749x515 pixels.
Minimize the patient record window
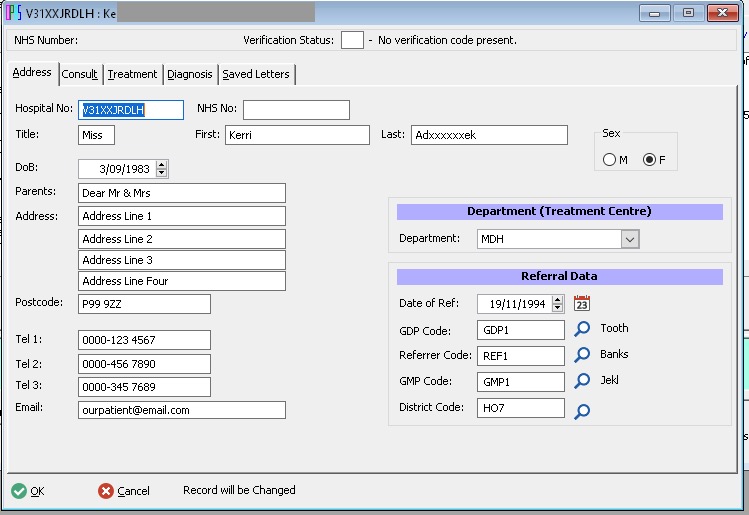[654, 13]
